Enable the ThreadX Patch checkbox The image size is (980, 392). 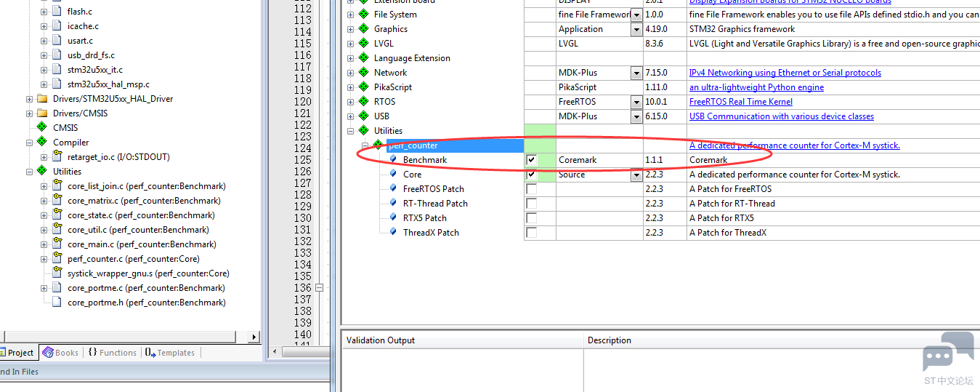531,232
